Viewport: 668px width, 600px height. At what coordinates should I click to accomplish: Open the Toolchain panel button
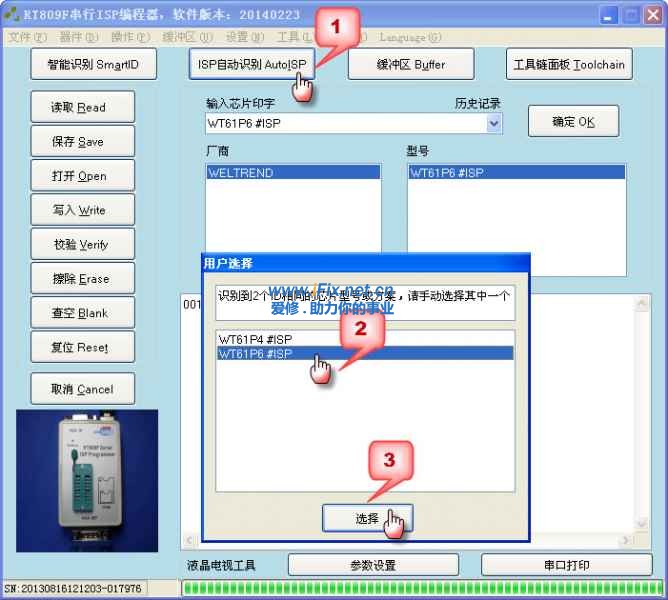[569, 65]
